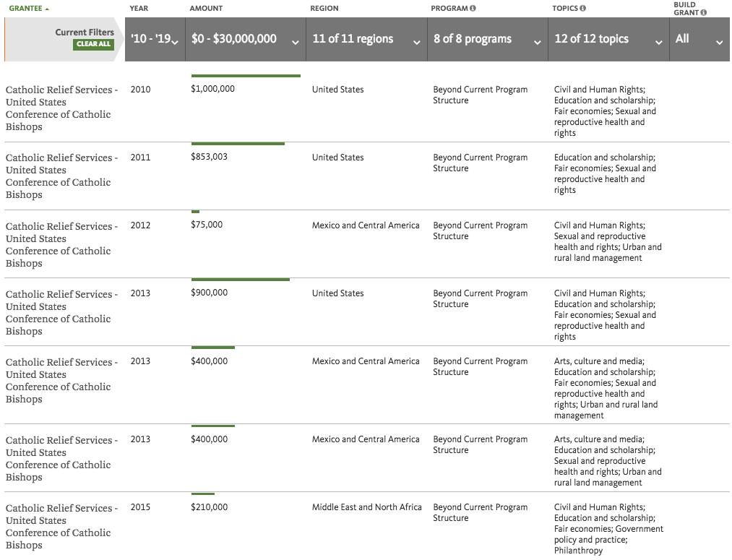Click United States region in 2010 row

338,89
